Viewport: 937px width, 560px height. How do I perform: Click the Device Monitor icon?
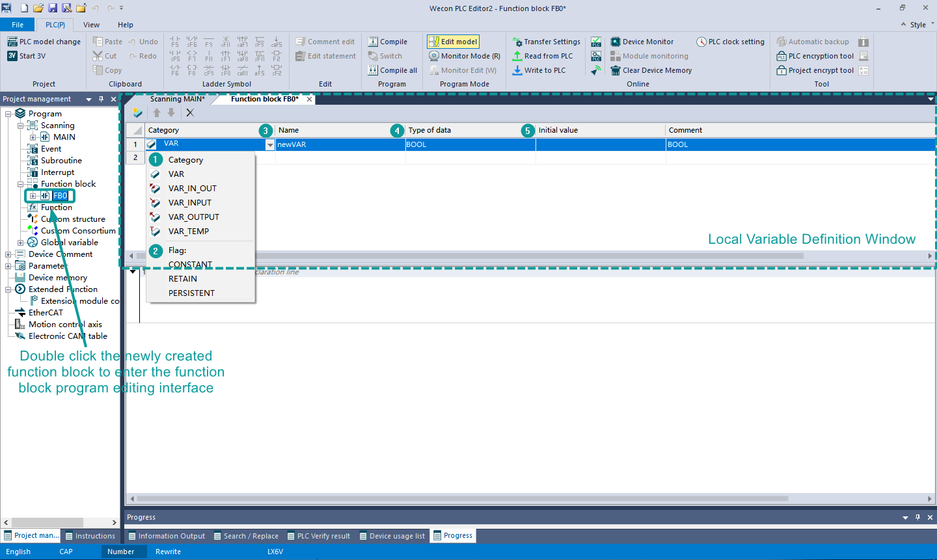615,42
